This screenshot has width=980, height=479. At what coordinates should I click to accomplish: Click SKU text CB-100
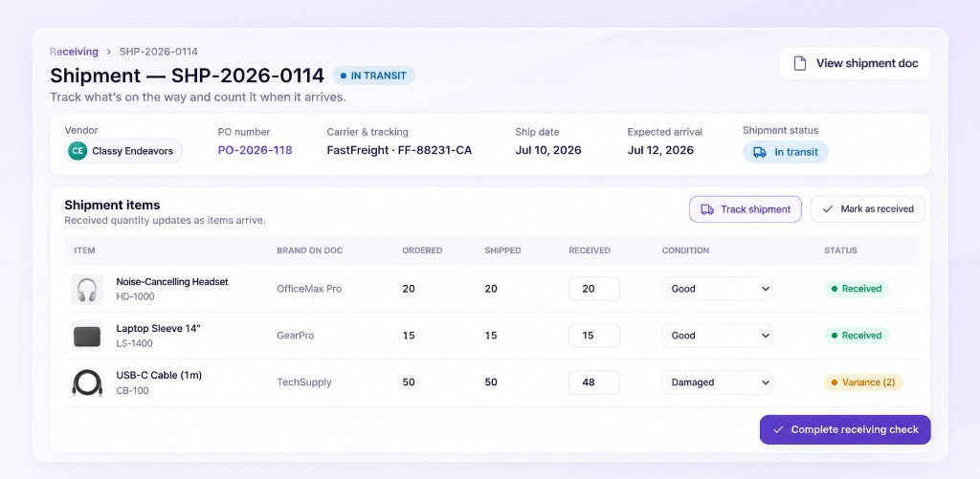132,391
